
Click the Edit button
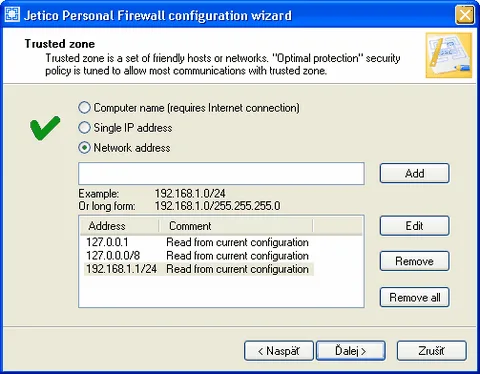[415, 226]
